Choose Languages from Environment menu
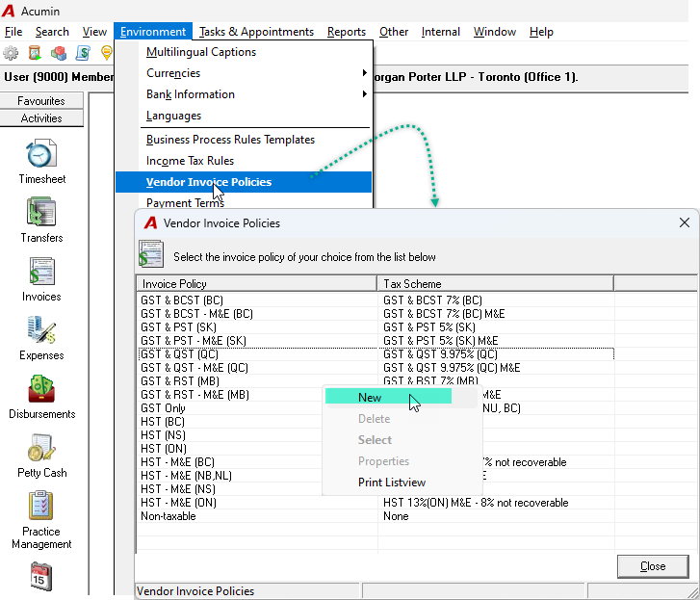This screenshot has height=600, width=700. click(244, 116)
